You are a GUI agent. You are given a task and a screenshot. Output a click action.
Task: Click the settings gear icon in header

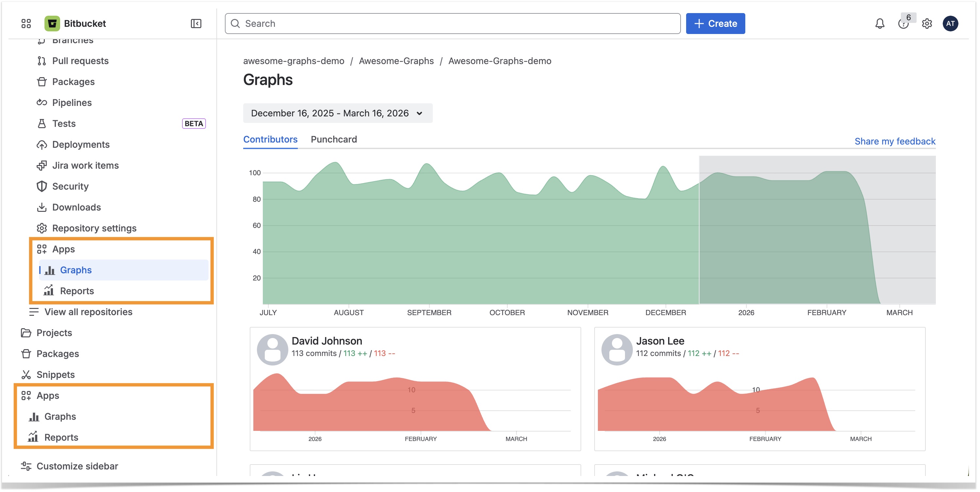point(926,24)
